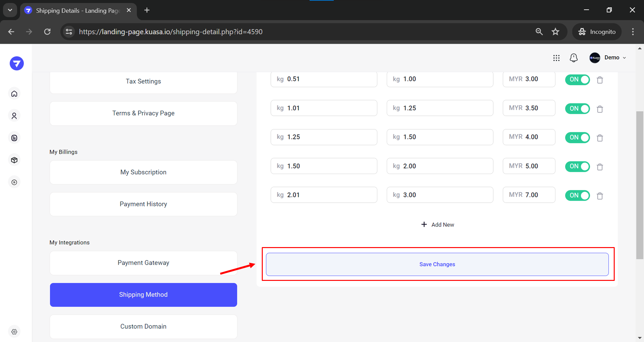Click the page's vertical scrollbar thumb
This screenshot has width=644, height=342.
pyautogui.click(x=639, y=185)
